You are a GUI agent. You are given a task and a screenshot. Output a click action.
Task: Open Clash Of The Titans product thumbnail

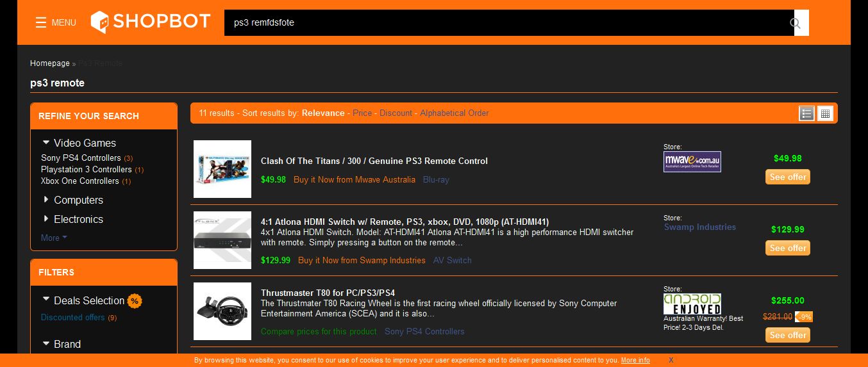click(222, 169)
